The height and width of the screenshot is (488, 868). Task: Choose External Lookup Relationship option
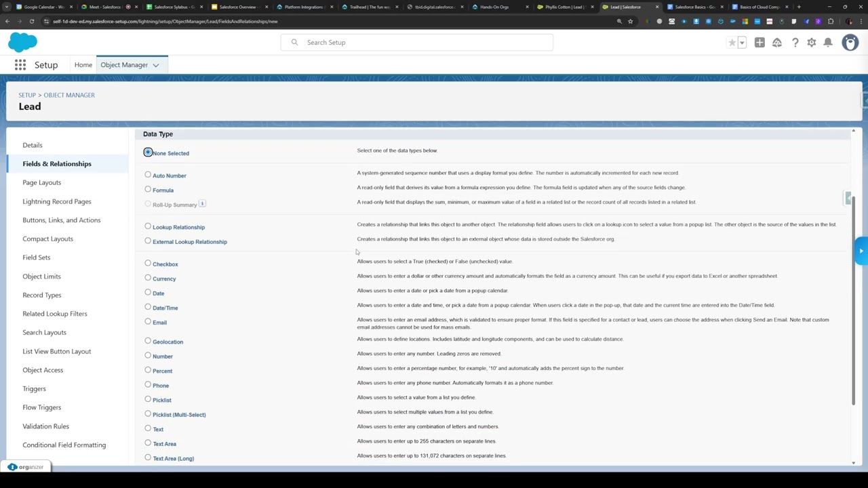[x=148, y=241]
